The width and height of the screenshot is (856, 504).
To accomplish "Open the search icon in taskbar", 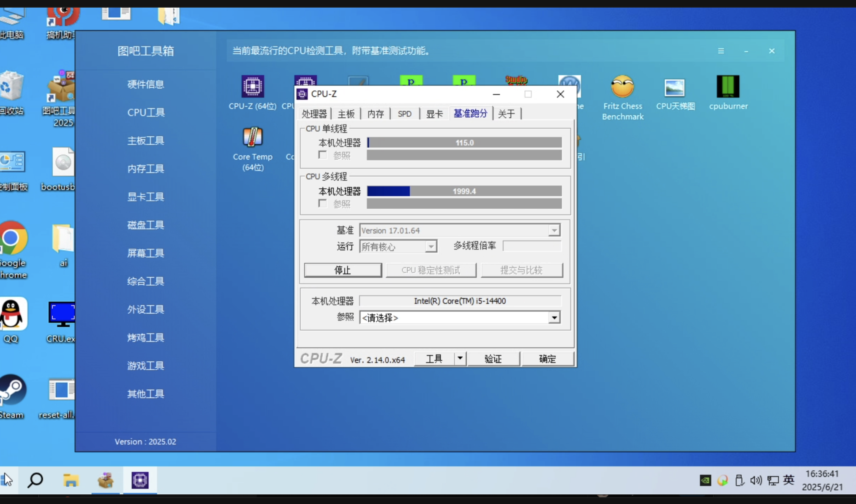I will 35,480.
